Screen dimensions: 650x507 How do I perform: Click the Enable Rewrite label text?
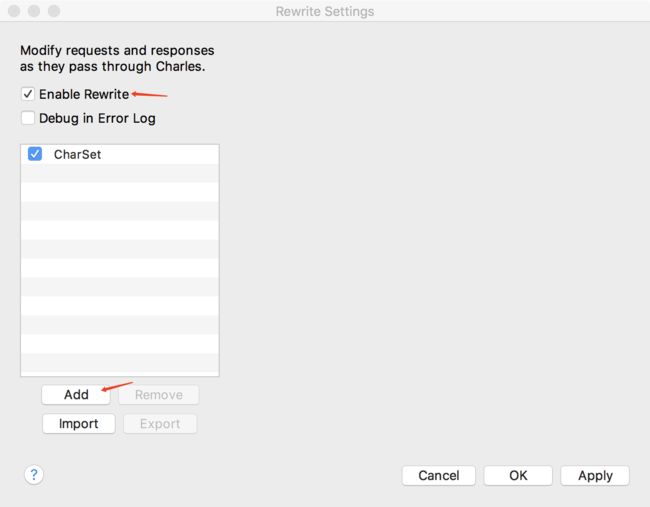[x=84, y=94]
